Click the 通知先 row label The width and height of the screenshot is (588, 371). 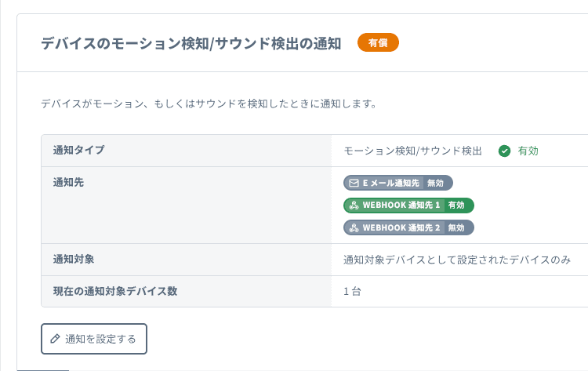tap(68, 182)
